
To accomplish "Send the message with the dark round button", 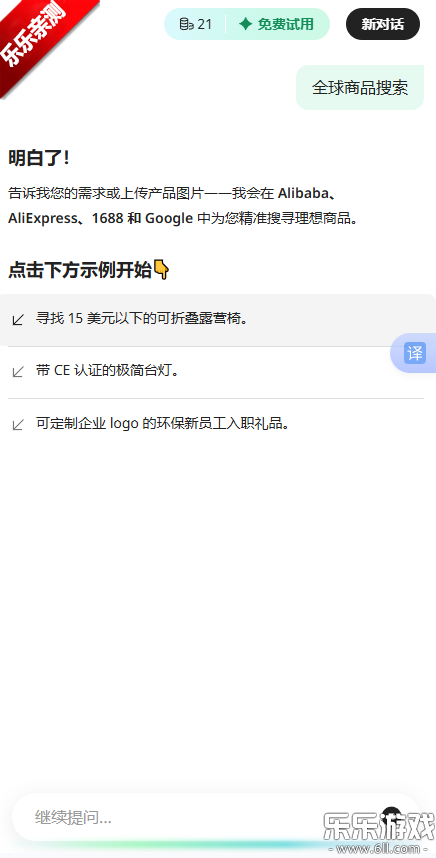I will [392, 816].
